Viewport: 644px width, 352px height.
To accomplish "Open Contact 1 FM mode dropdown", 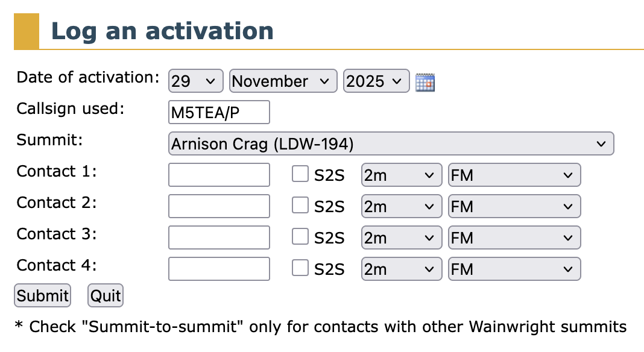I will [514, 175].
